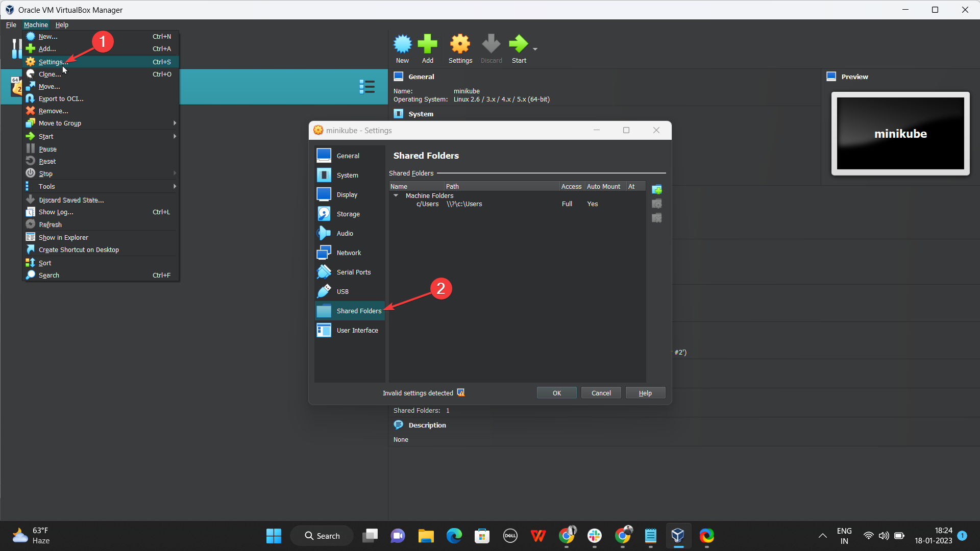Open the Windows Start button
The image size is (980, 551).
pos(274,536)
